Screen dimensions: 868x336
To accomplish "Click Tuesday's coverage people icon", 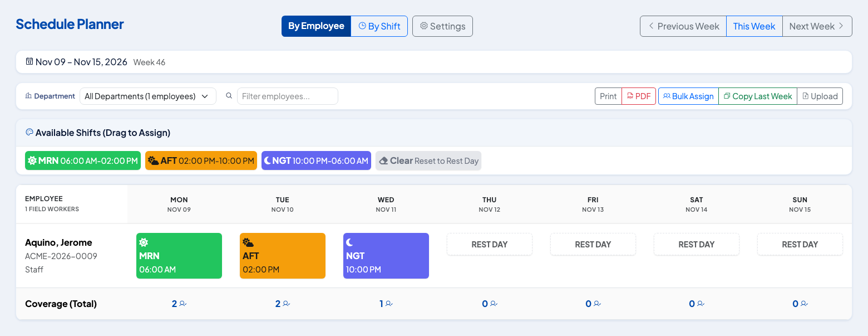I will (287, 304).
